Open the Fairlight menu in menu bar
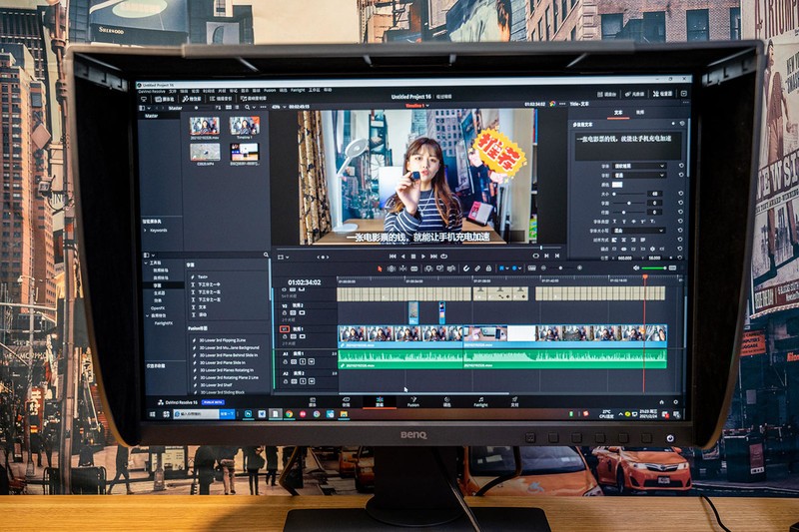 coord(298,90)
